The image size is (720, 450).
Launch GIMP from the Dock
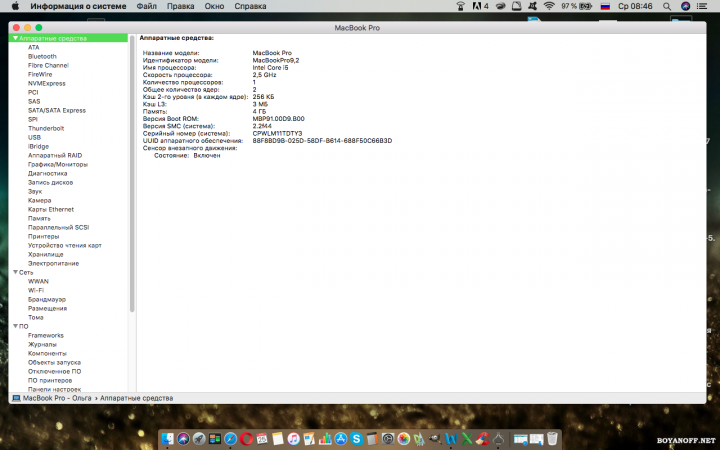(x=435, y=439)
